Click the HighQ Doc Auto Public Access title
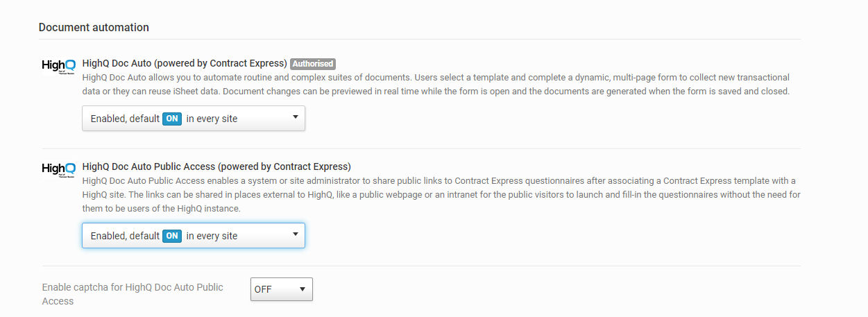This screenshot has height=317, width=868. (x=216, y=166)
